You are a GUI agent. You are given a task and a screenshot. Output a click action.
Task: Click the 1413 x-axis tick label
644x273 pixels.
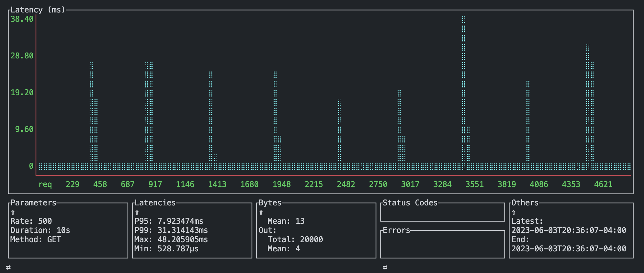pos(217,184)
